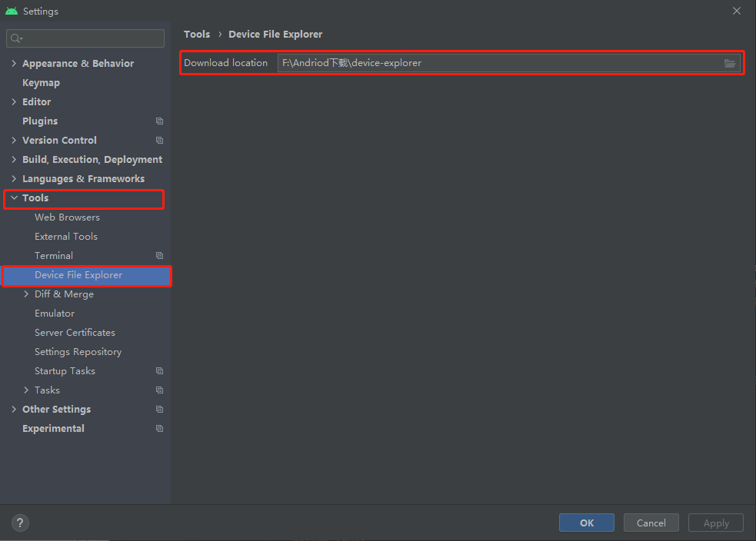Select Appearance & Behavior label
The height and width of the screenshot is (541, 756).
click(x=78, y=64)
